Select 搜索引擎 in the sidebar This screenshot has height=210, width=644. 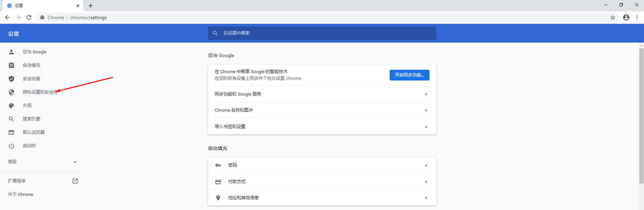pos(31,119)
